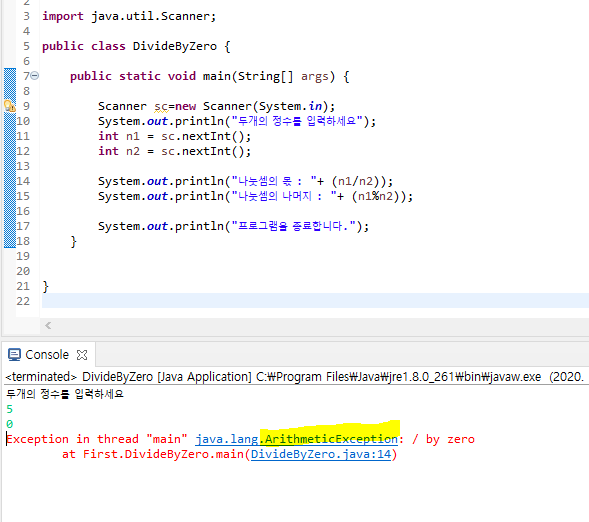This screenshot has width=589, height=522.
Task: Click console output line '두개의 정수를 입력하세요'
Action: [65, 394]
